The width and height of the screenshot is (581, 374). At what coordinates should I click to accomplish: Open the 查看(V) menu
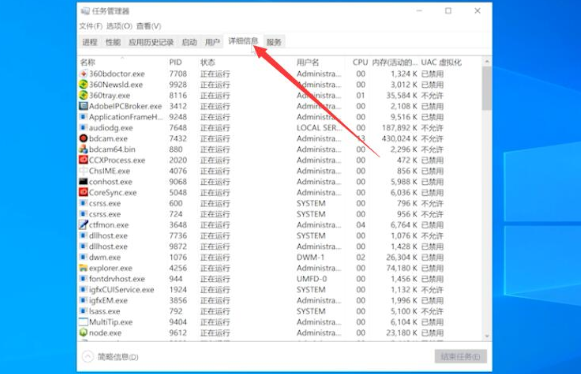coord(149,26)
